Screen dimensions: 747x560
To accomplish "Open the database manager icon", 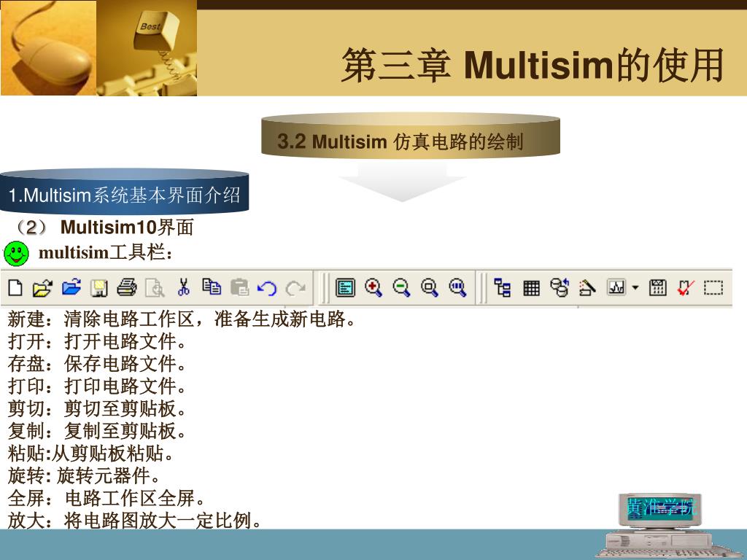I will coord(560,287).
